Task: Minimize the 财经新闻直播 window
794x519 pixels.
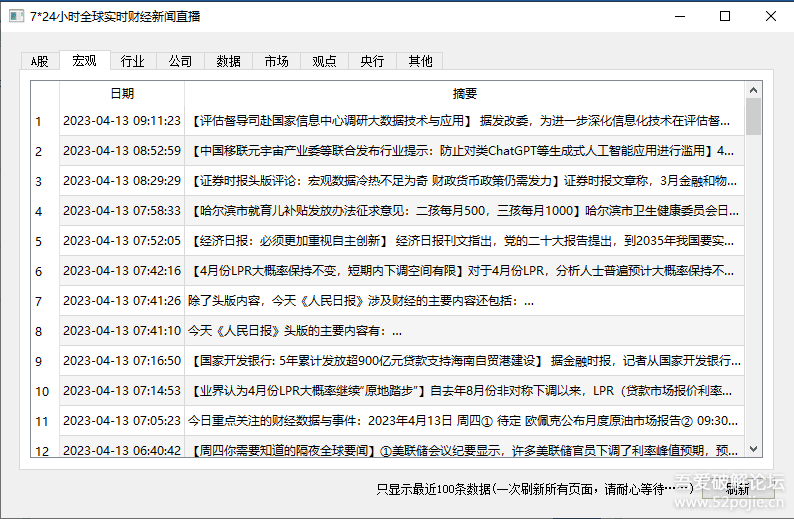Action: (680, 16)
